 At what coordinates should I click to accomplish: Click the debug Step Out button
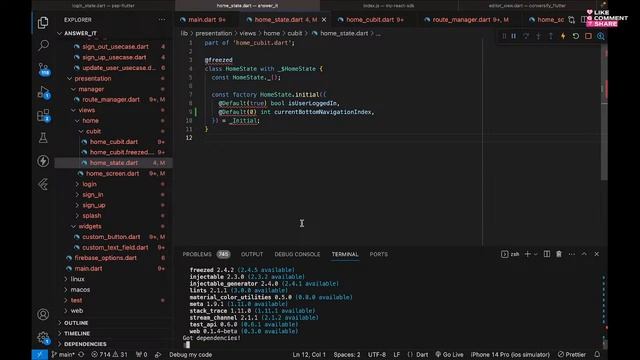(551, 36)
